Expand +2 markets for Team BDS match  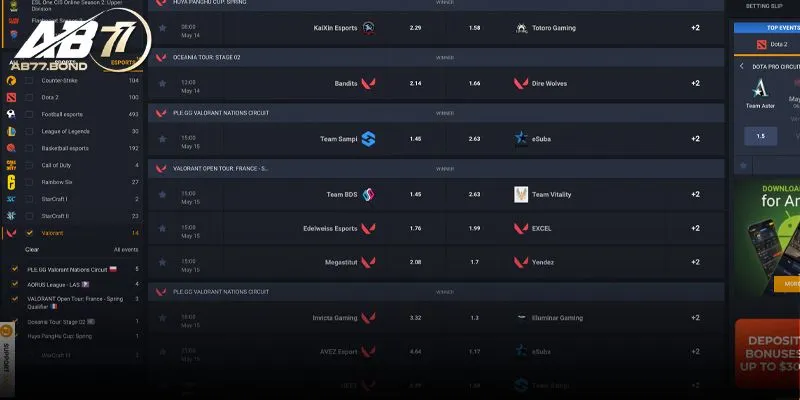point(695,194)
